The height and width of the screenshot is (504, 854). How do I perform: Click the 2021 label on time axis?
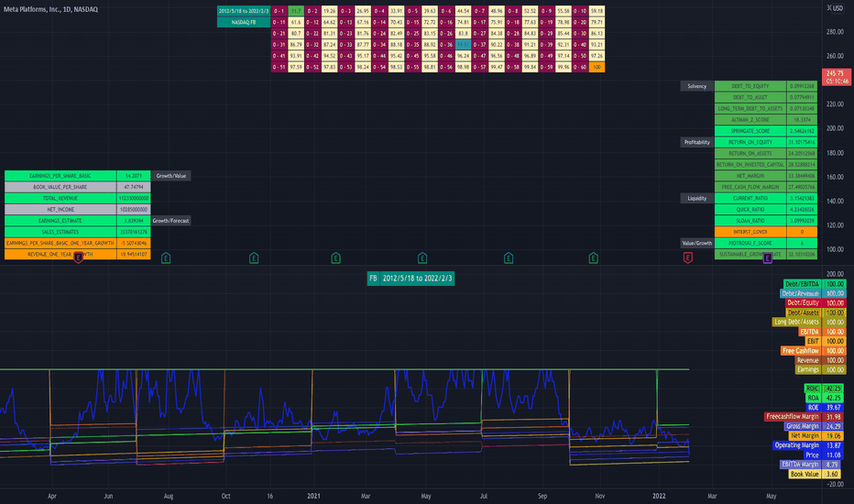313,496
